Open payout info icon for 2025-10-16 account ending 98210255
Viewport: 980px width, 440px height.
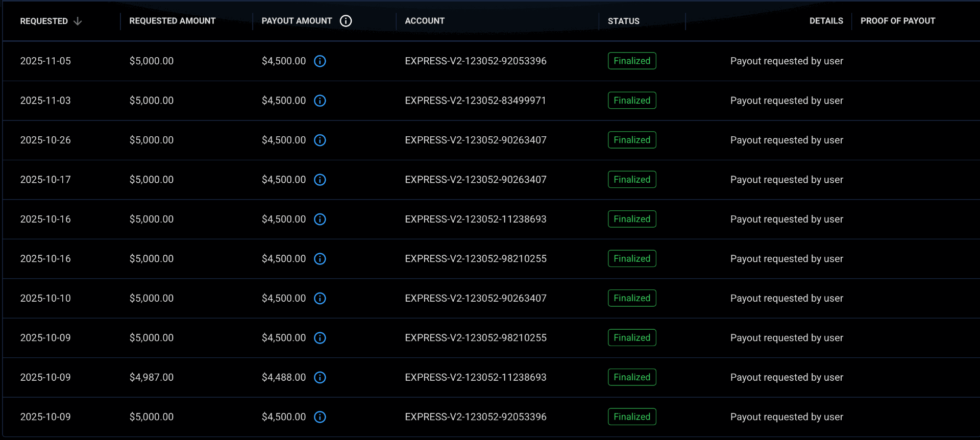click(x=320, y=259)
